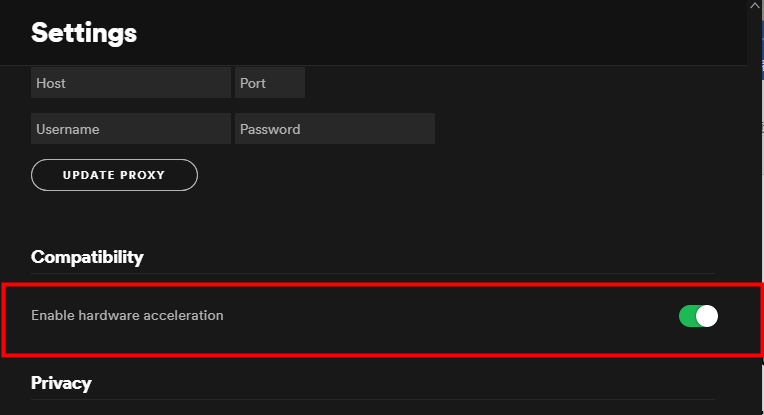Place cursor in the proxy Host box
Image resolution: width=764 pixels, height=415 pixels.
(131, 83)
